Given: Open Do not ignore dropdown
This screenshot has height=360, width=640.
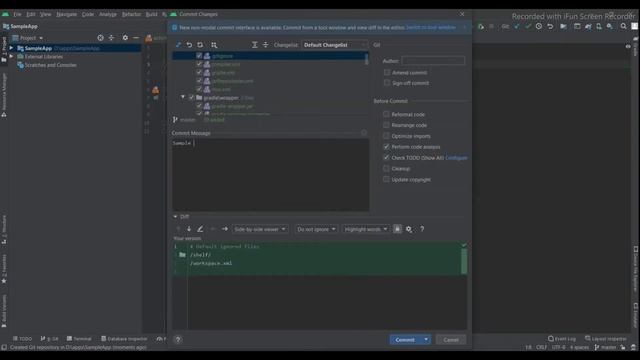Looking at the screenshot, I should pos(316,229).
